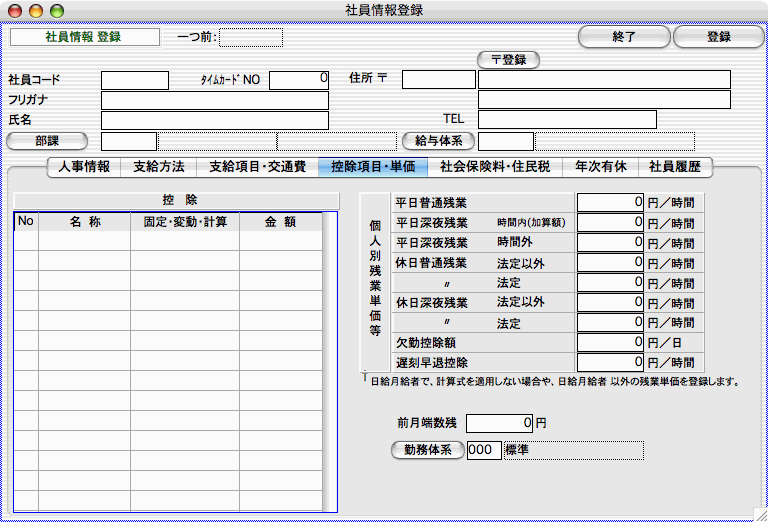This screenshot has height=522, width=768.
Task: Go to the 社会保険料・住民税 tab
Action: [495, 167]
